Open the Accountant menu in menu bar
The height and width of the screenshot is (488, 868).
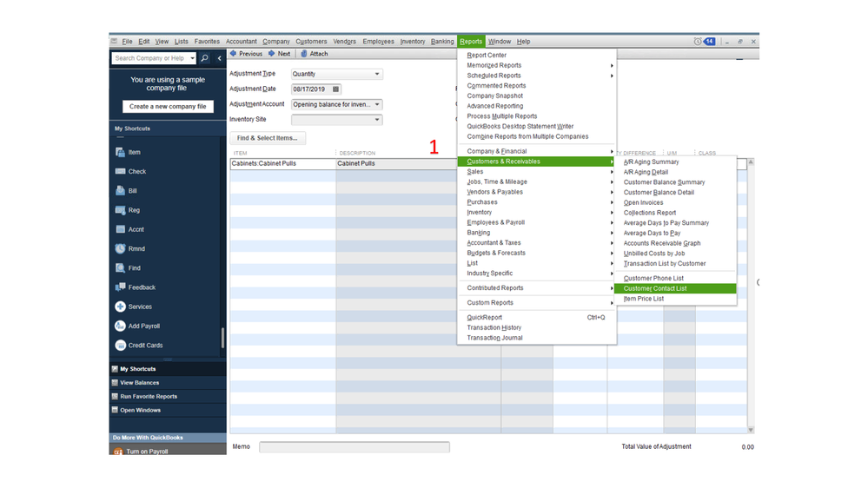coord(241,42)
